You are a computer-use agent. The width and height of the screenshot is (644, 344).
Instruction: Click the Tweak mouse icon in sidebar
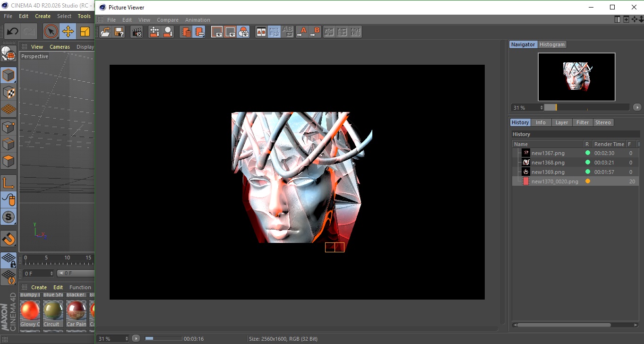point(9,200)
